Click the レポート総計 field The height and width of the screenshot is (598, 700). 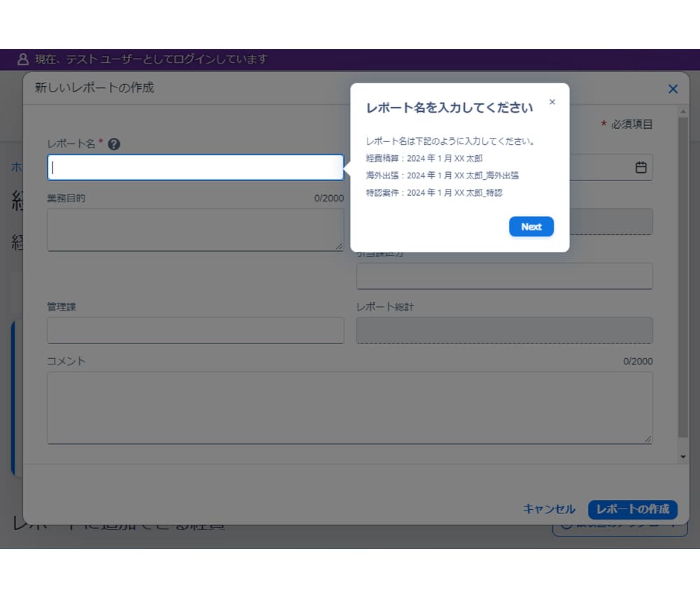504,330
